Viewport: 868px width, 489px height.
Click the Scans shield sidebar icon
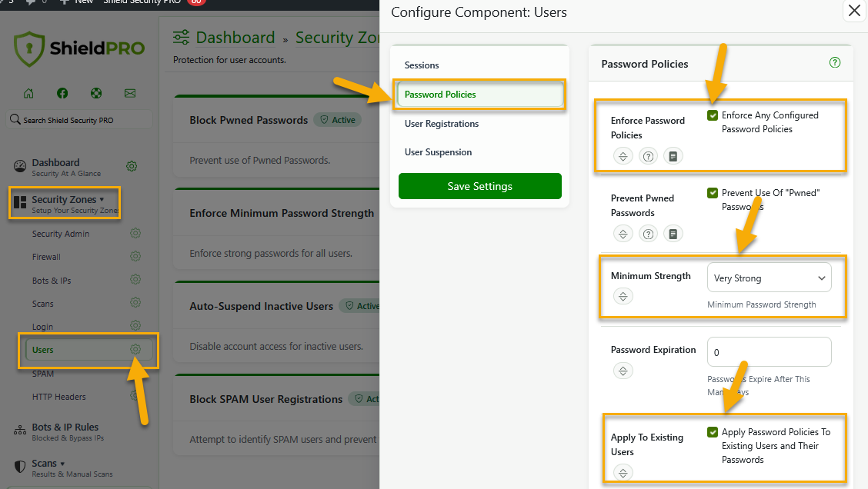[x=20, y=467]
